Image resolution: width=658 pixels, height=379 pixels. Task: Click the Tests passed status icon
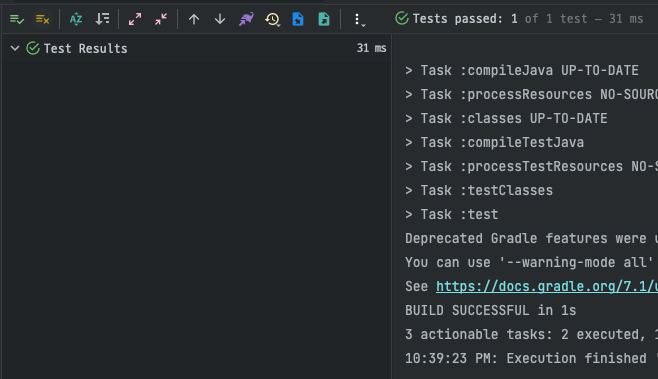402,18
